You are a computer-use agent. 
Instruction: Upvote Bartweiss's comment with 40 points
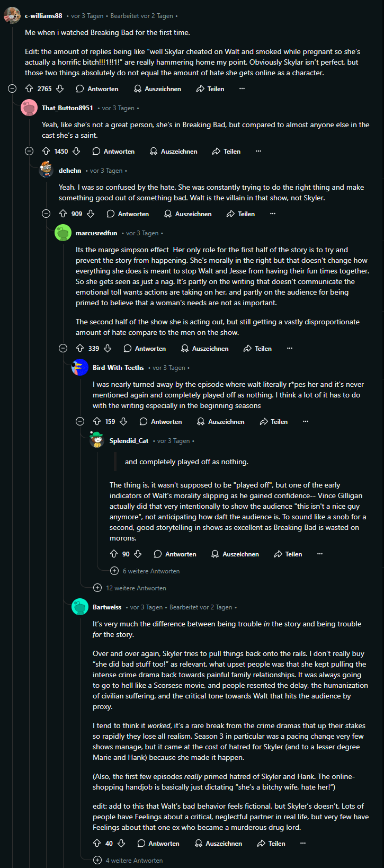click(97, 844)
